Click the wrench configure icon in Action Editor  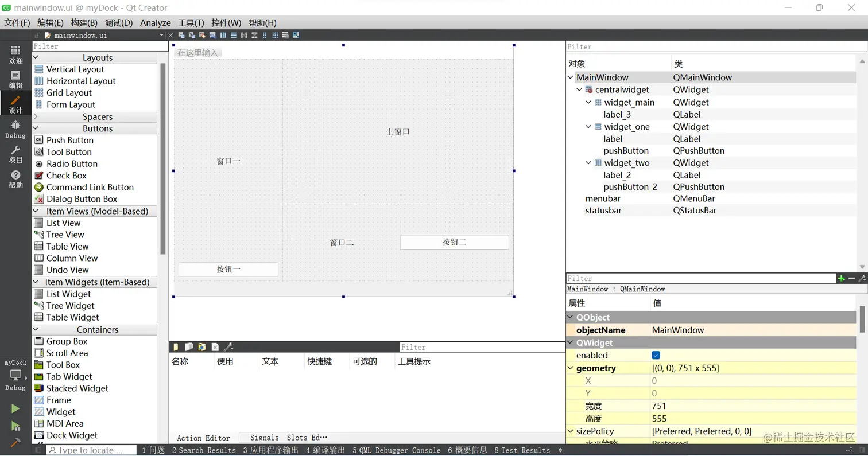(x=228, y=347)
